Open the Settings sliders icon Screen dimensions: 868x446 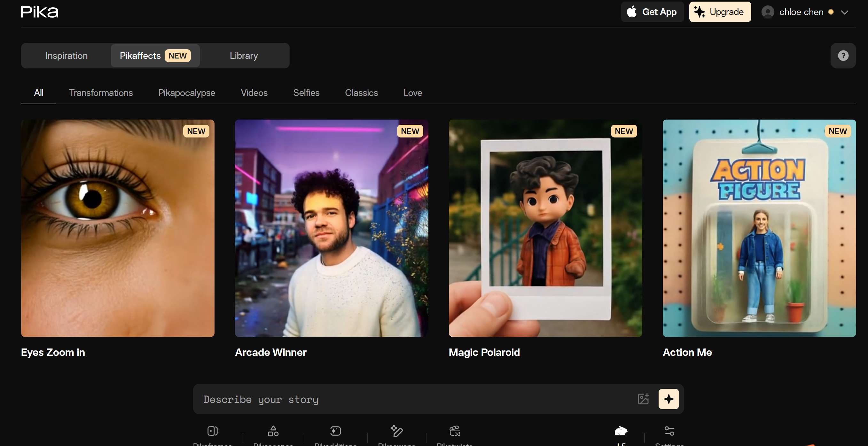pyautogui.click(x=669, y=431)
